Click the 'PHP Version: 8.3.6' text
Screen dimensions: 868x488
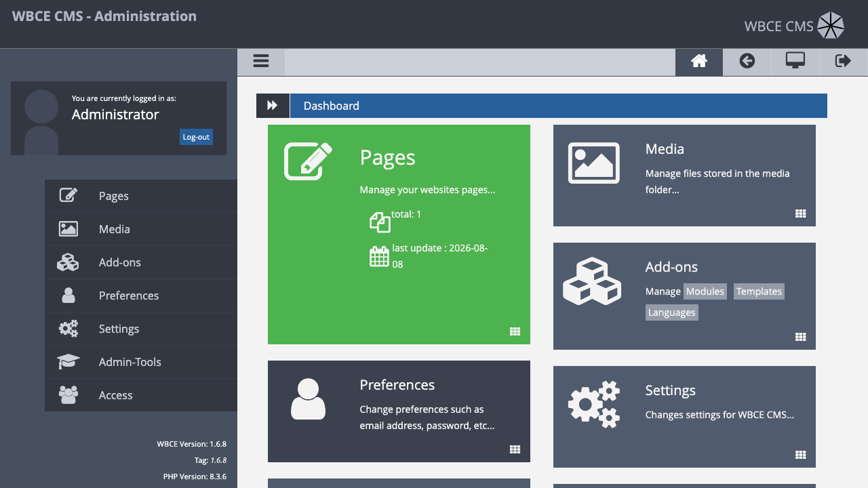coord(195,476)
